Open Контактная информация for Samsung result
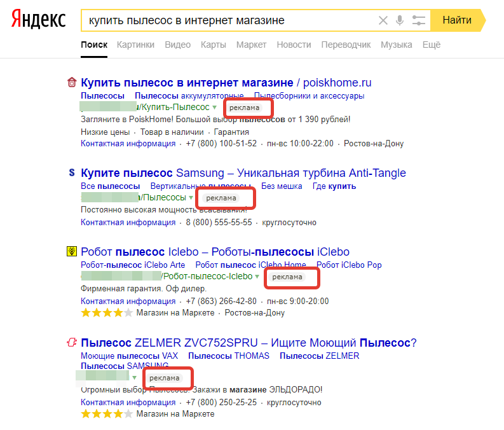504x430 pixels. click(128, 223)
